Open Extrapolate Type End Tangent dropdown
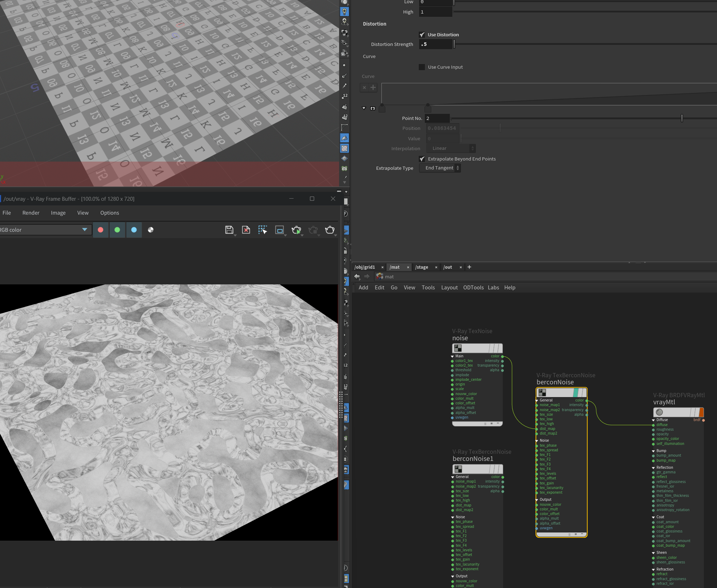Viewport: 717px width, 588px height. pyautogui.click(x=440, y=168)
